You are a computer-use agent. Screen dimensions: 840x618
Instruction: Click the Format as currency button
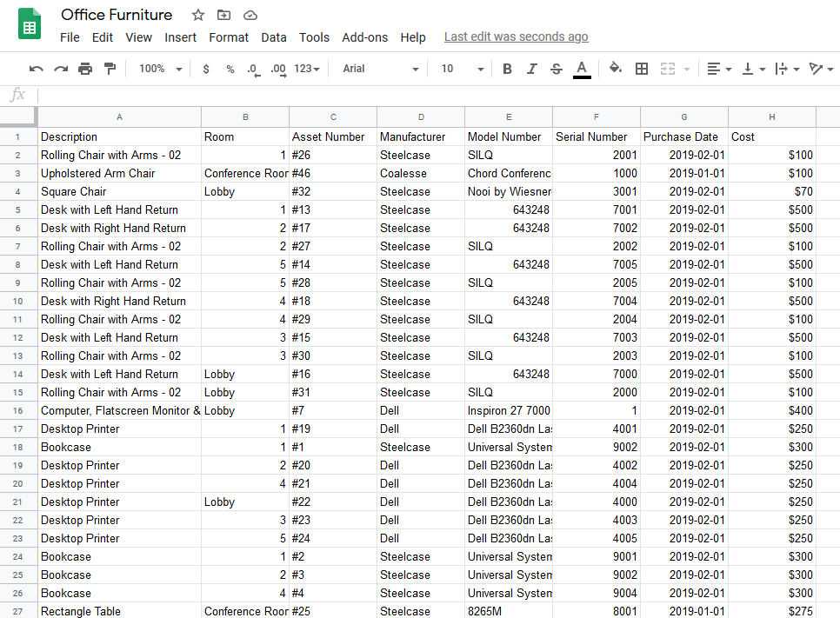[x=206, y=69]
